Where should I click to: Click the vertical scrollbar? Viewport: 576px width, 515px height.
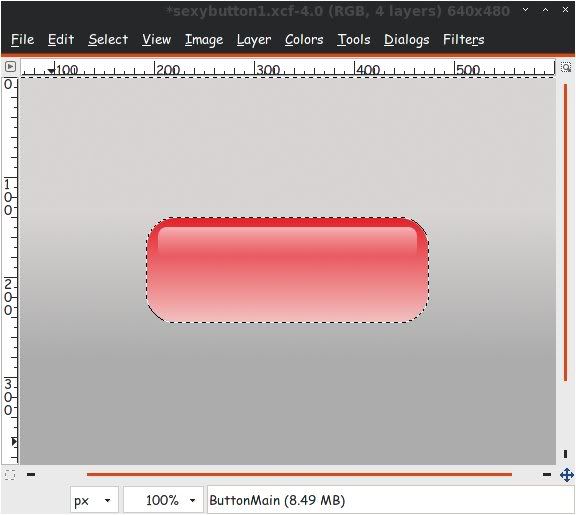click(x=565, y=232)
